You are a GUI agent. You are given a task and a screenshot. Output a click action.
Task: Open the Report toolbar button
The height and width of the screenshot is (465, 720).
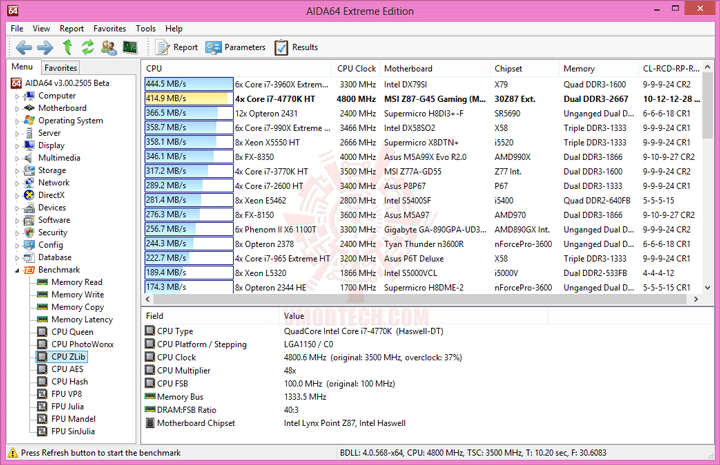(176, 47)
